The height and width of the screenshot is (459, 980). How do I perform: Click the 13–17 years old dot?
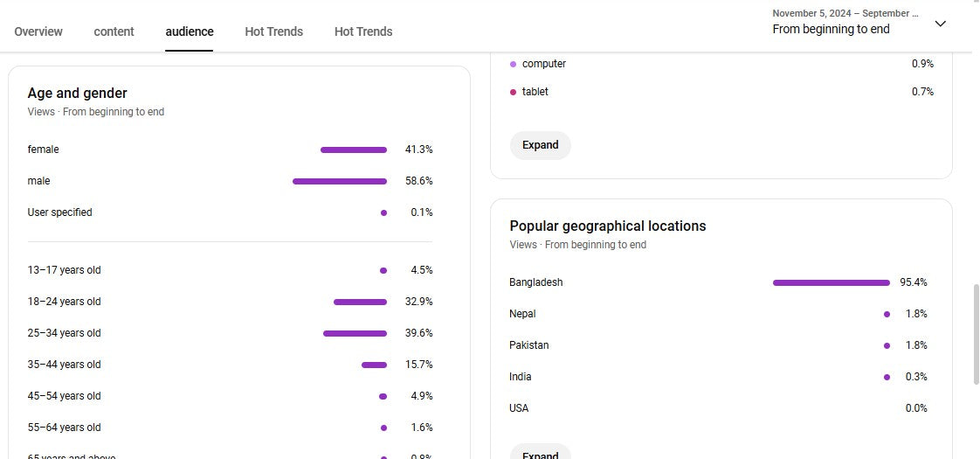pyautogui.click(x=383, y=270)
